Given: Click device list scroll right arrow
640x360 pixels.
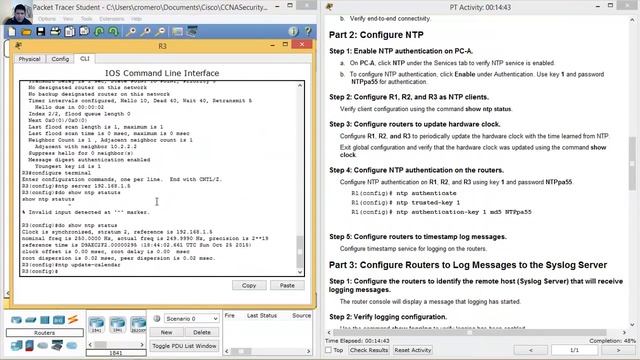Looking at the screenshot, I should coord(142,344).
